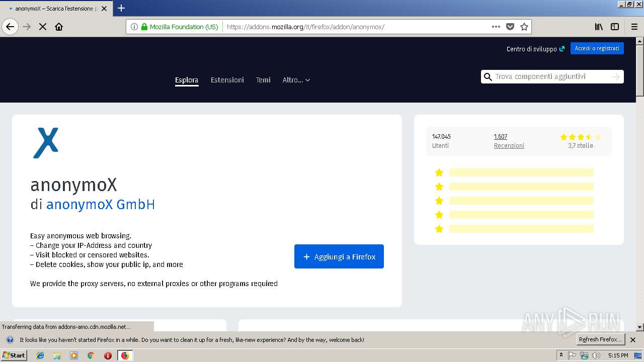Click Accedi o registrati button
Image resolution: width=644 pixels, height=362 pixels.
[x=597, y=48]
